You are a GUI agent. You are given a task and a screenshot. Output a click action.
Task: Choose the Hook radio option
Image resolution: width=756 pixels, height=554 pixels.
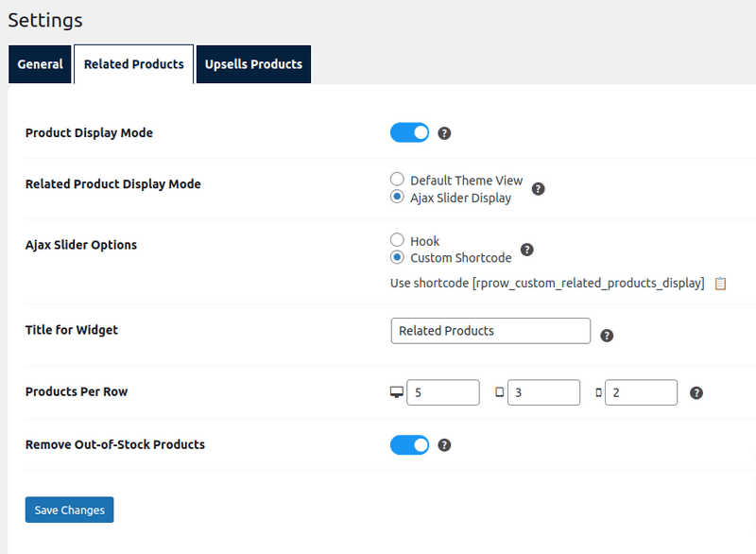tap(398, 241)
